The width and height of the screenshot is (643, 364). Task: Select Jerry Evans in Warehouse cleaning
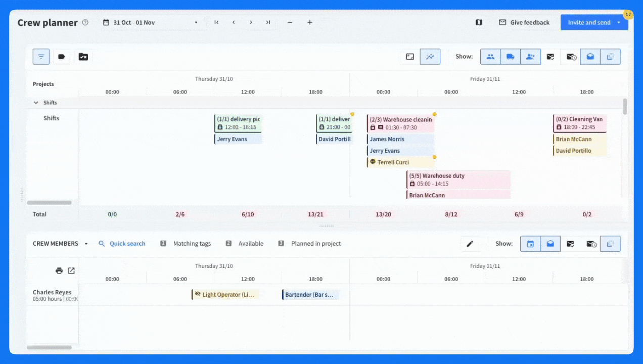pyautogui.click(x=400, y=151)
